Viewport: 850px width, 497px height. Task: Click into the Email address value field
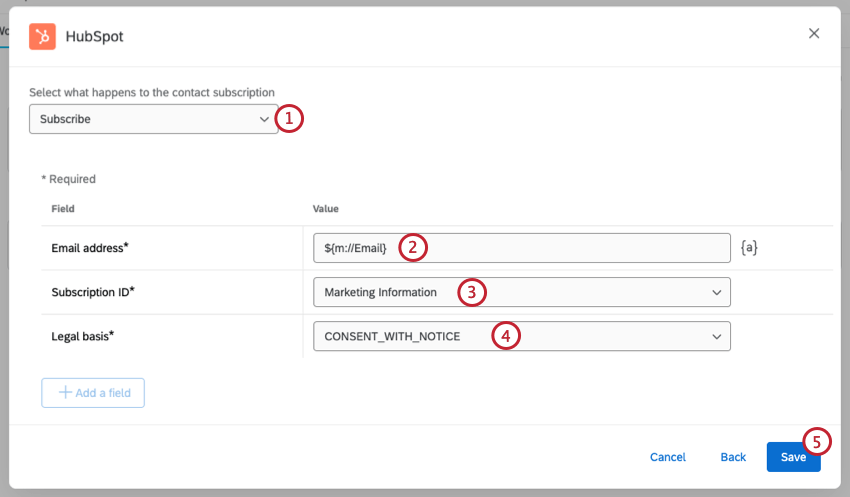pos(560,248)
